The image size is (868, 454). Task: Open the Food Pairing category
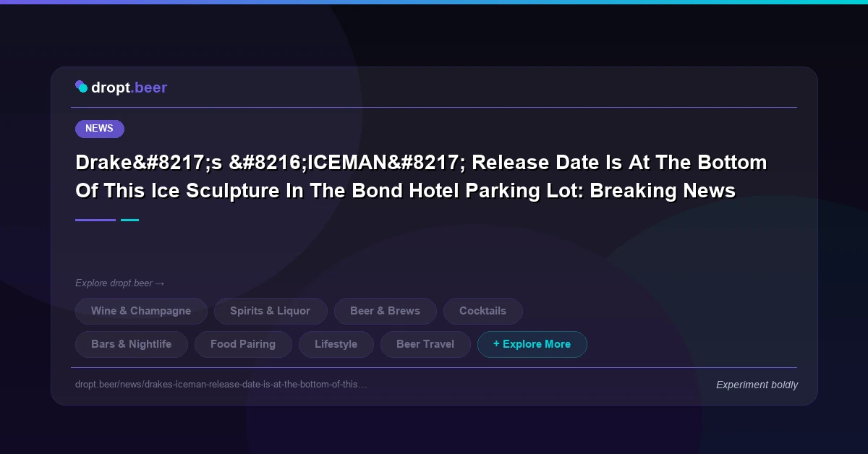[243, 344]
